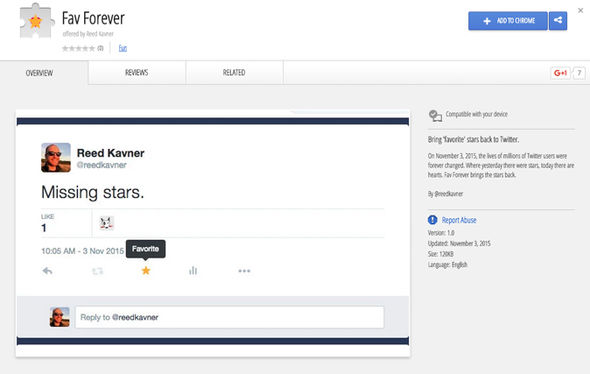
Task: Click the 'Missing stars.' tweet text
Action: point(93,192)
